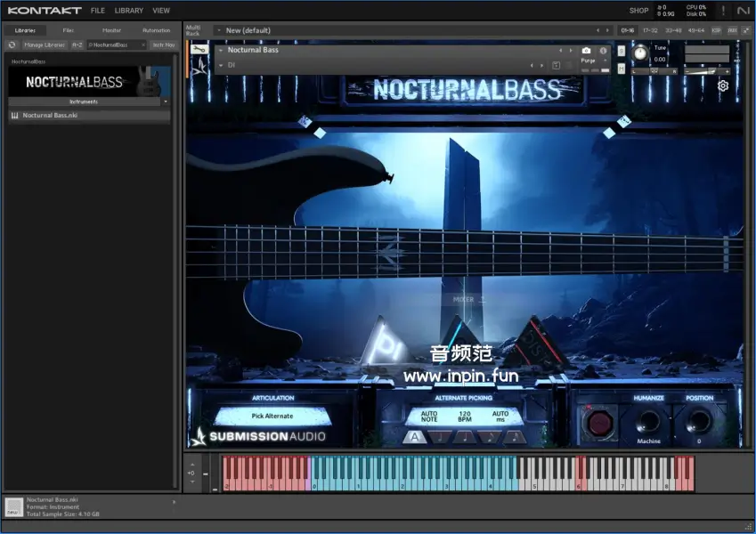Screen dimensions: 756x534
Task: Click the exclamation warning icon
Action: [x=723, y=10]
